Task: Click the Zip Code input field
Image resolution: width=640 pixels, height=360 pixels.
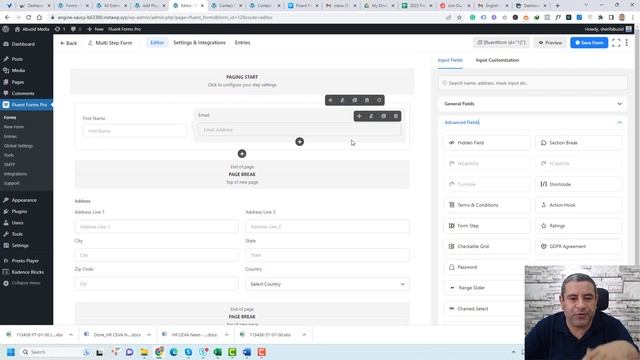Action: (156, 284)
